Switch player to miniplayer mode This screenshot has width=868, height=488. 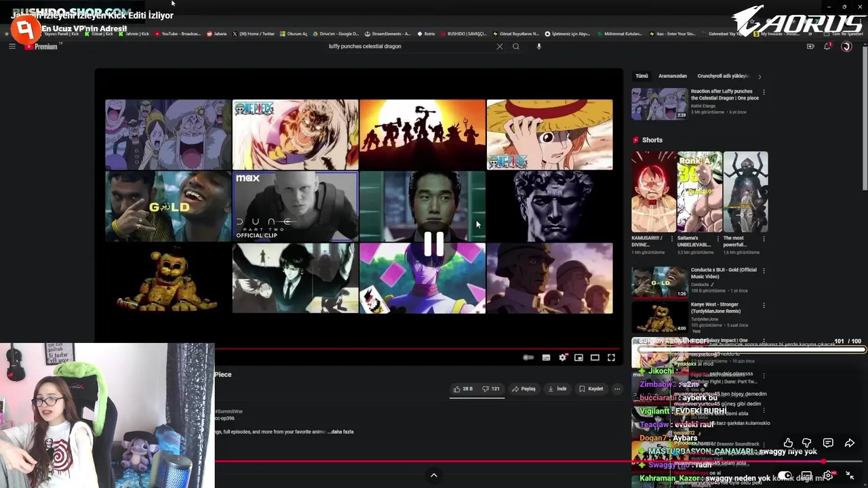(x=578, y=357)
